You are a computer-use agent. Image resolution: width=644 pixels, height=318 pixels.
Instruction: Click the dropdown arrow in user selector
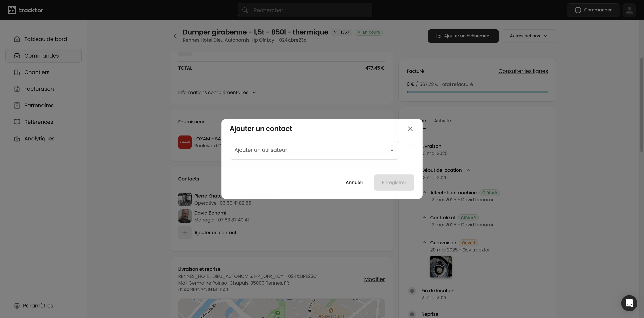[x=392, y=150]
